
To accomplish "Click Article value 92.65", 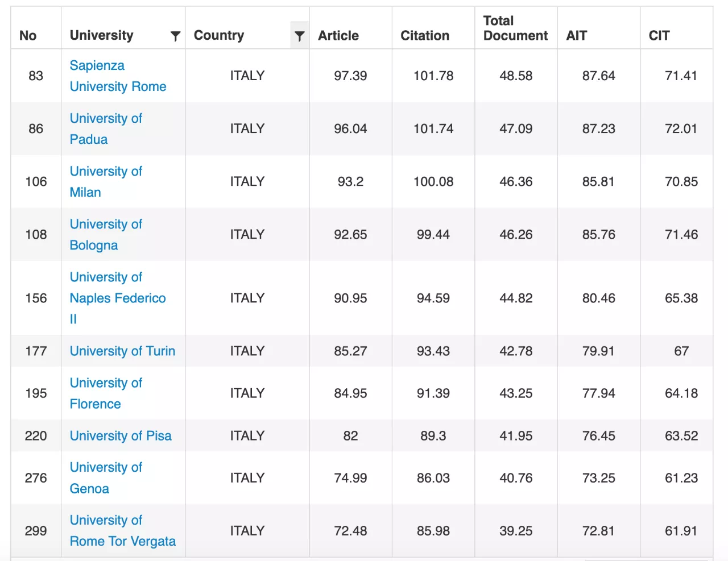I will tap(350, 234).
